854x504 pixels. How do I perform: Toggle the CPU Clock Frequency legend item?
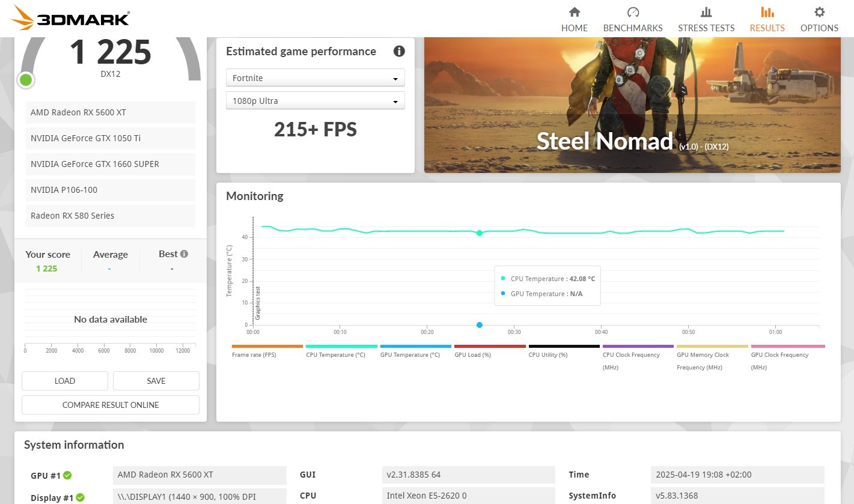tap(638, 357)
